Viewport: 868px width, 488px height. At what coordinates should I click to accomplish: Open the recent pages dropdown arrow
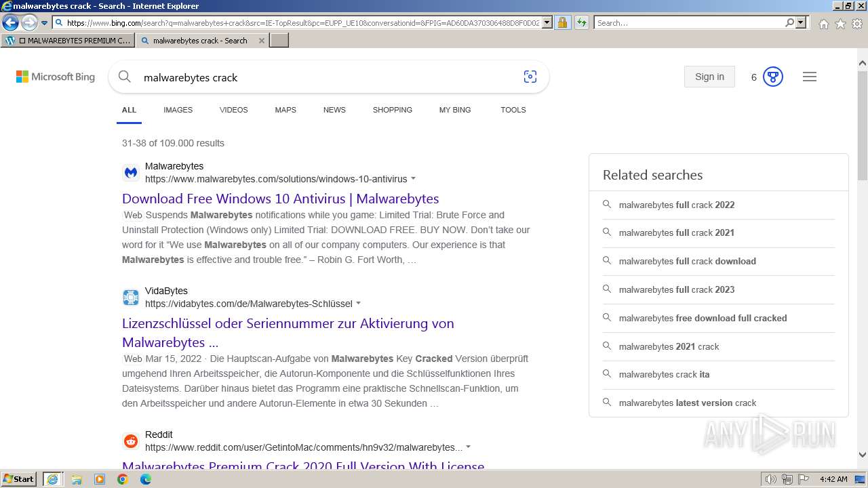click(x=44, y=23)
